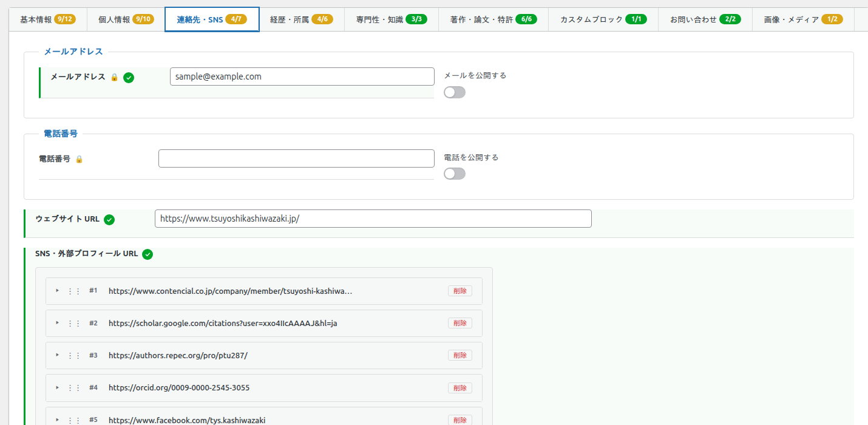Open the お問い合わせ tab
Screen dimensions: 868x425
pos(705,19)
